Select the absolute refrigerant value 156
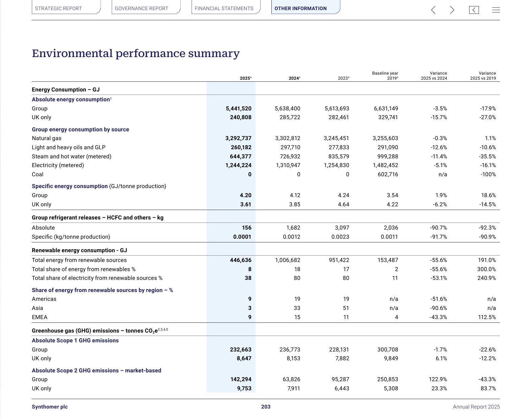Viewport: 532px width, 419px height. [x=247, y=228]
